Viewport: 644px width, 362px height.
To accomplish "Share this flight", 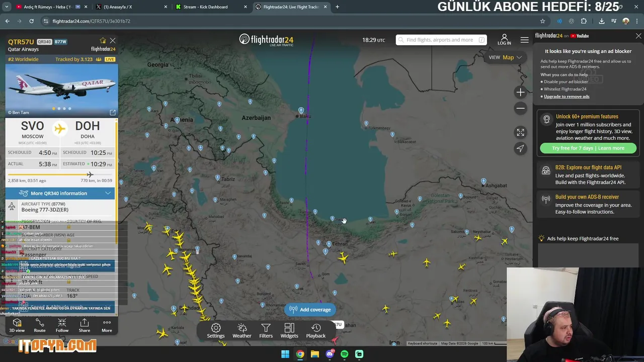I will click(x=85, y=325).
